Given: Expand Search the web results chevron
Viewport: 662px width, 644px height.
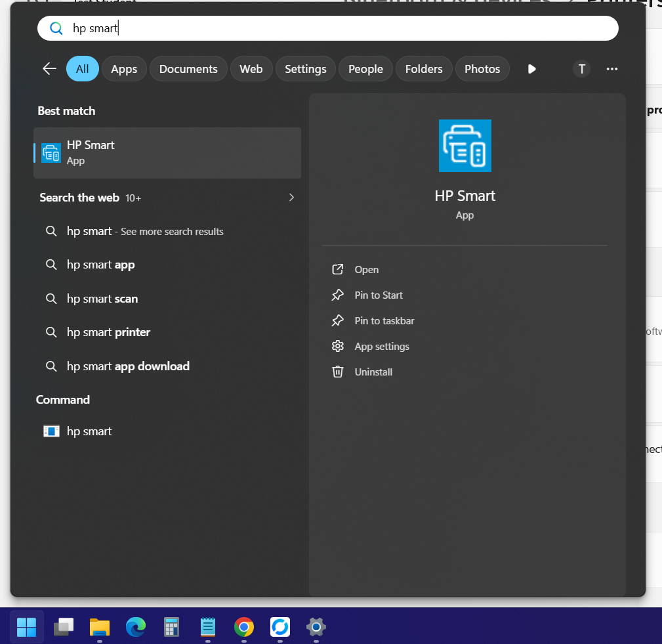Looking at the screenshot, I should [291, 198].
